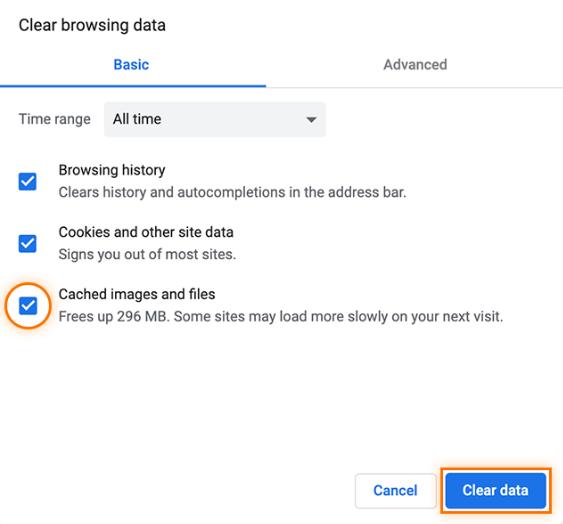This screenshot has width=563, height=524.
Task: Click the Time range dropdown arrow
Action: pyautogui.click(x=311, y=120)
